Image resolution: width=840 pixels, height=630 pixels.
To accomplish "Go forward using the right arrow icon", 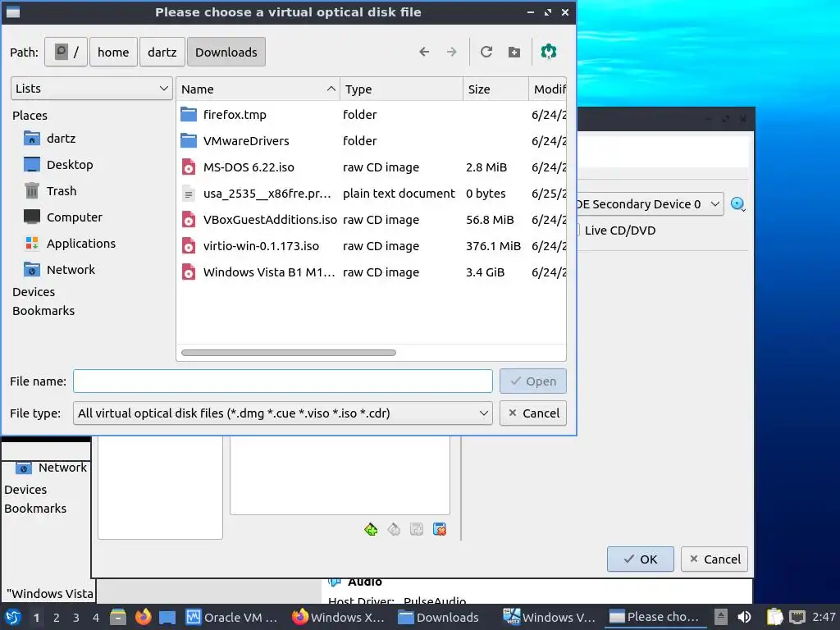I will point(452,52).
